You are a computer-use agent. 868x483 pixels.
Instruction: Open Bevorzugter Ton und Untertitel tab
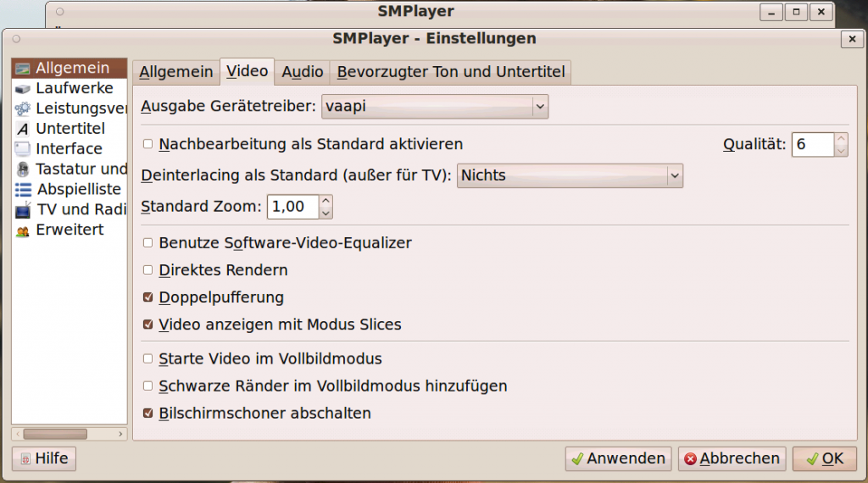(x=451, y=72)
